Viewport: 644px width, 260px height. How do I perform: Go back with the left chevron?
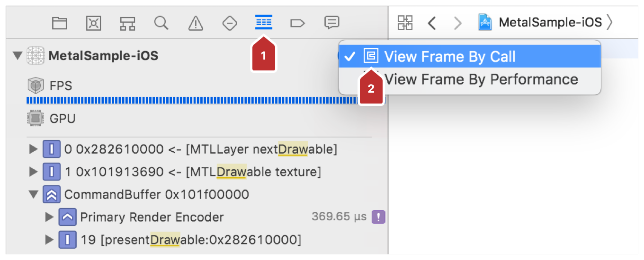431,23
